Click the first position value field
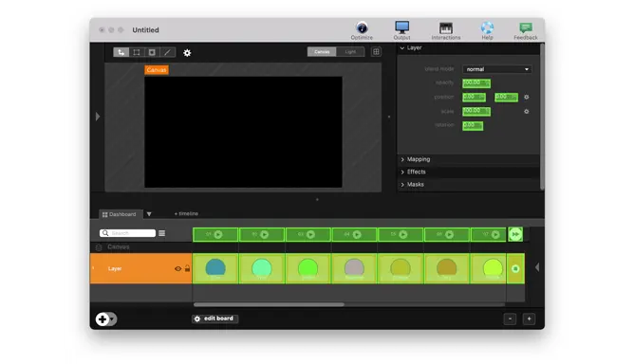The width and height of the screenshot is (634, 364). click(x=474, y=98)
